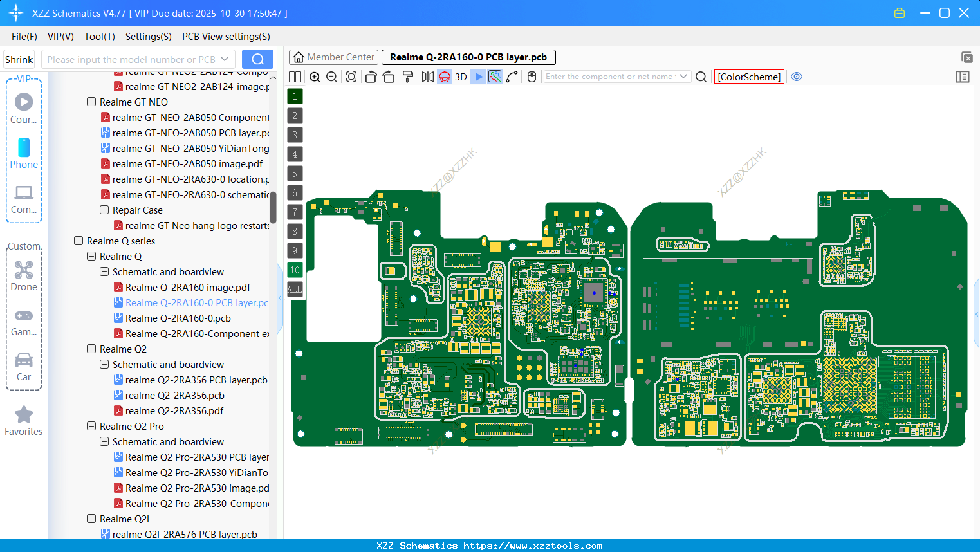
Task: Click the curve trace tool icon
Action: tap(513, 77)
